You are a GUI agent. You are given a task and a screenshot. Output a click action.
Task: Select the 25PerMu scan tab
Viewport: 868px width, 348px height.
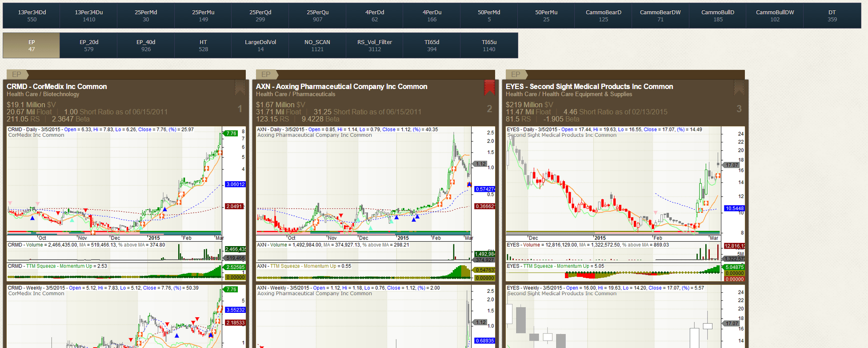pos(203,16)
